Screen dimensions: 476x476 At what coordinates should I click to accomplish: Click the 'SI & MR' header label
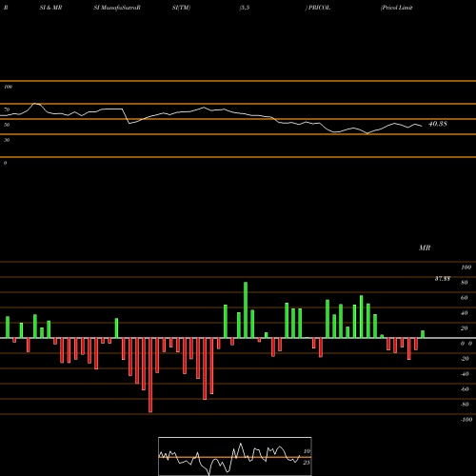pyautogui.click(x=50, y=8)
